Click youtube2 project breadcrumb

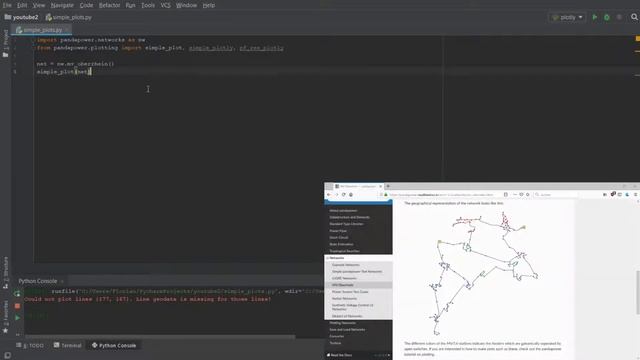(22, 17)
